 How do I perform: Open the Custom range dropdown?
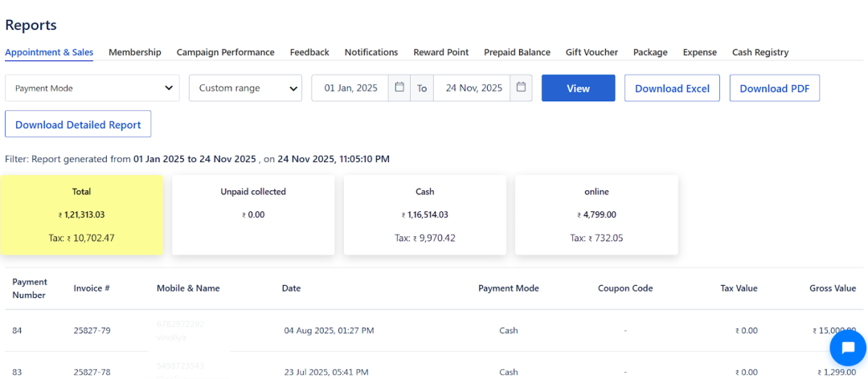coord(245,88)
